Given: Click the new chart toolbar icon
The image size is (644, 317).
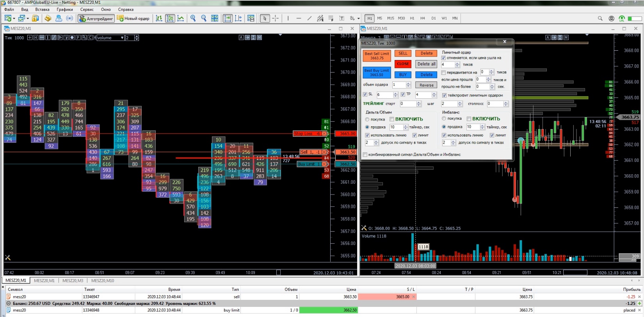Looking at the screenshot, I should (8, 18).
